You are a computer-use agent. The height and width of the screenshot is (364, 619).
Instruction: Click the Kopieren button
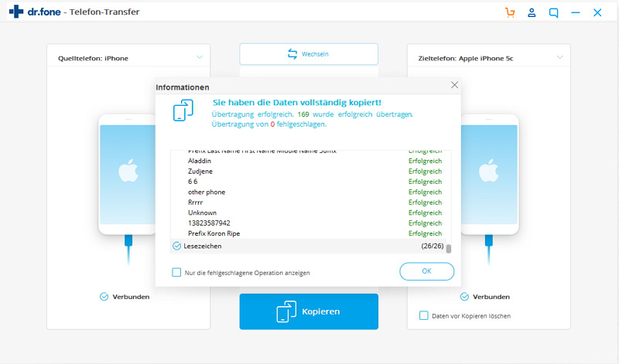pyautogui.click(x=309, y=311)
